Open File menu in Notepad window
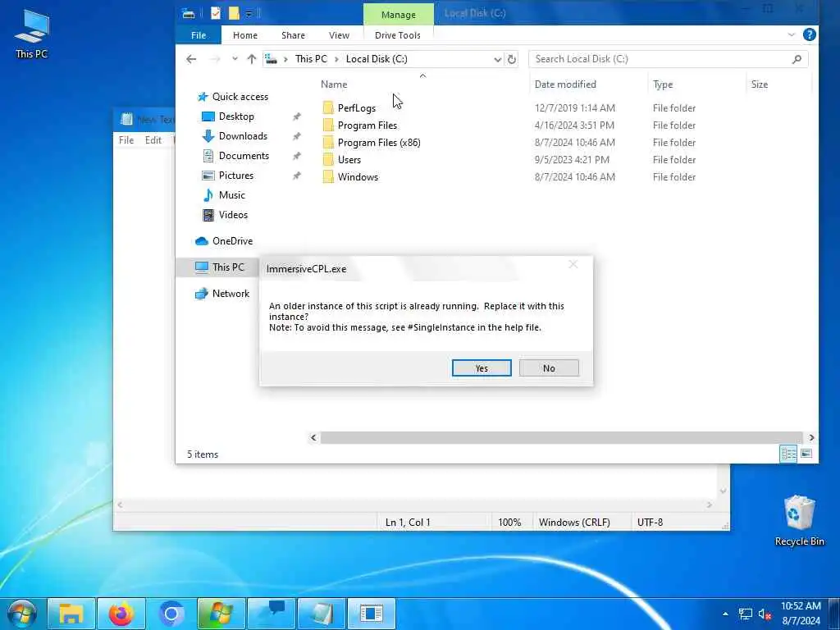The image size is (840, 630). 126,139
